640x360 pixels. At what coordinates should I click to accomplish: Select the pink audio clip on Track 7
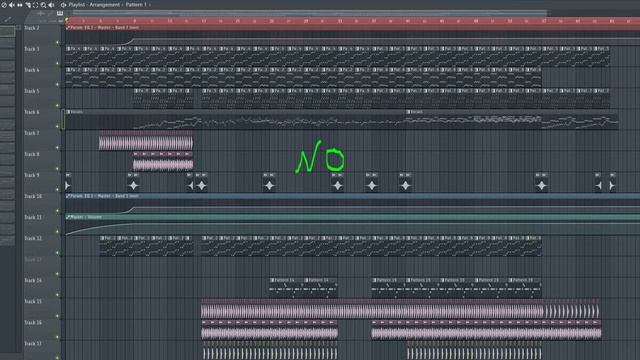tap(146, 141)
